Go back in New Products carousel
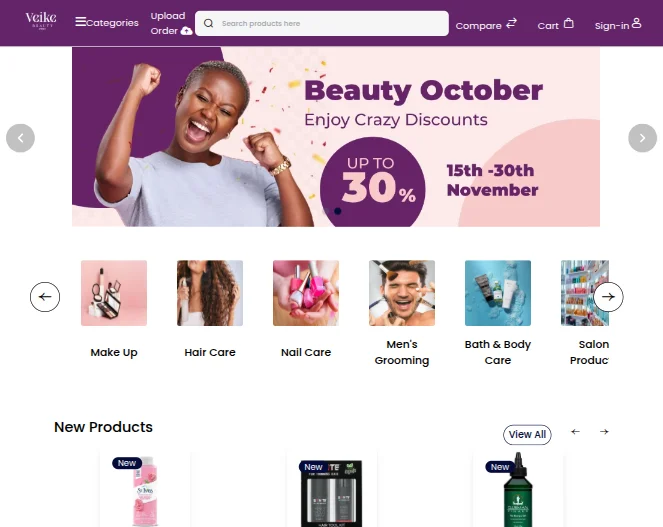 [x=575, y=432]
